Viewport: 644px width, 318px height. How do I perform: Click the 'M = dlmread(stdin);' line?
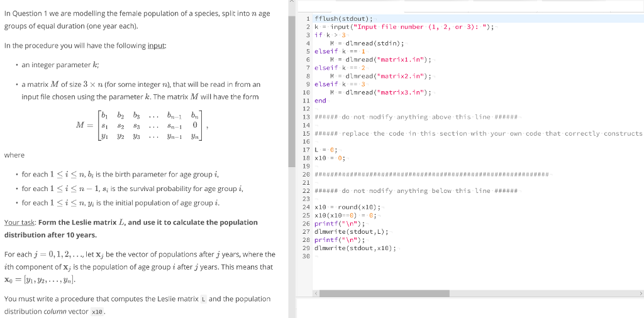pos(367,43)
